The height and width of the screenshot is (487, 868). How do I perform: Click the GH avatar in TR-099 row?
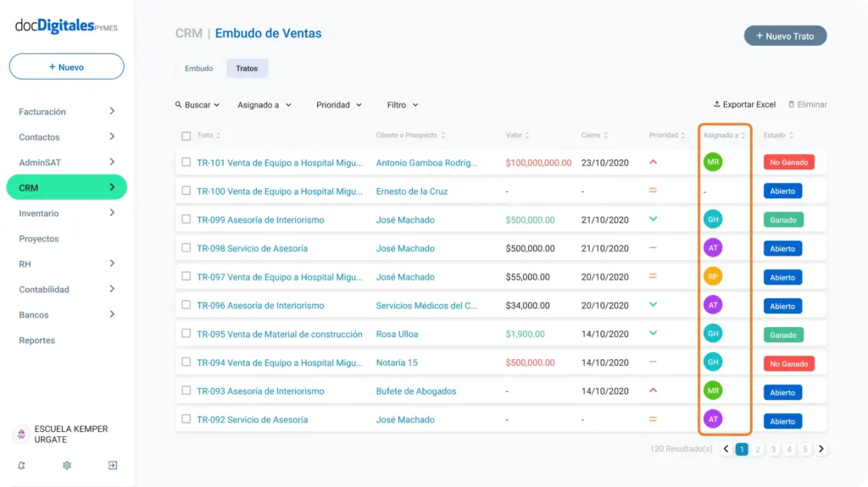(x=713, y=219)
